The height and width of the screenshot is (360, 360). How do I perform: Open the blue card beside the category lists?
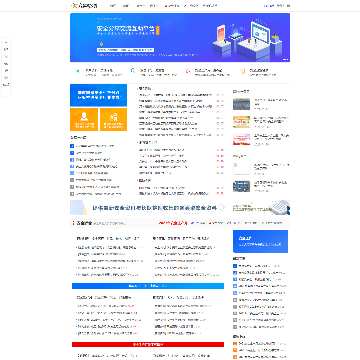(260, 241)
